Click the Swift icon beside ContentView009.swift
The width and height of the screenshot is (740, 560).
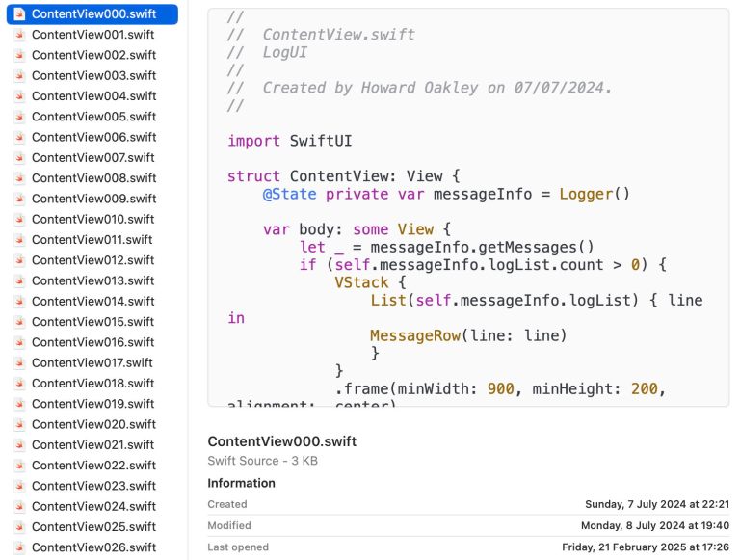click(19, 199)
